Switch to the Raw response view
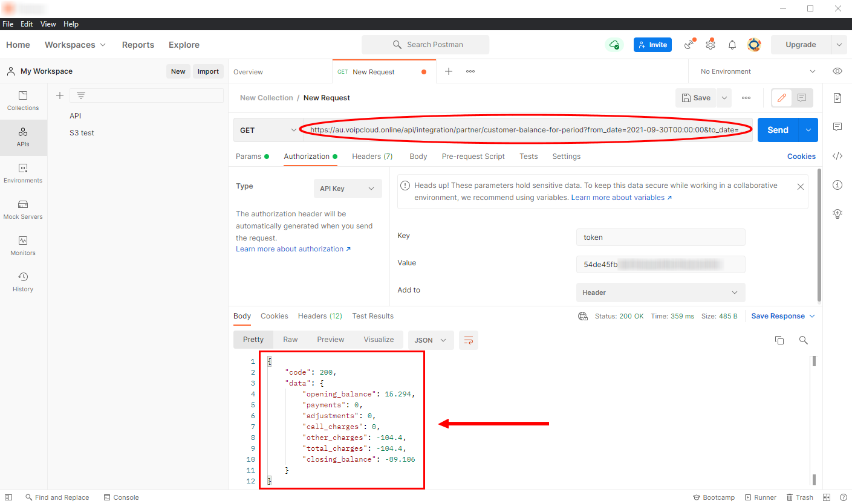The width and height of the screenshot is (852, 504). 290,340
